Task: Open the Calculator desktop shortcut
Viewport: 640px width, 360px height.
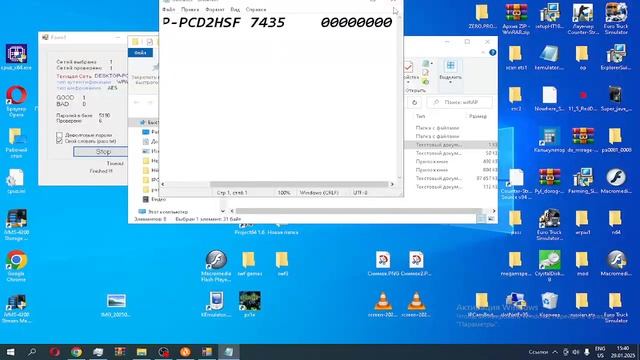Action: tap(549, 140)
